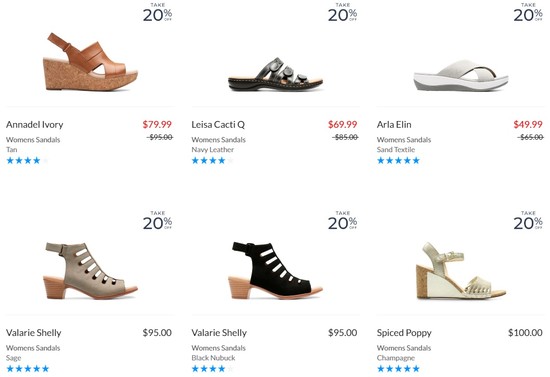Click the 20% off badge above Spiced Poppy

click(x=528, y=221)
